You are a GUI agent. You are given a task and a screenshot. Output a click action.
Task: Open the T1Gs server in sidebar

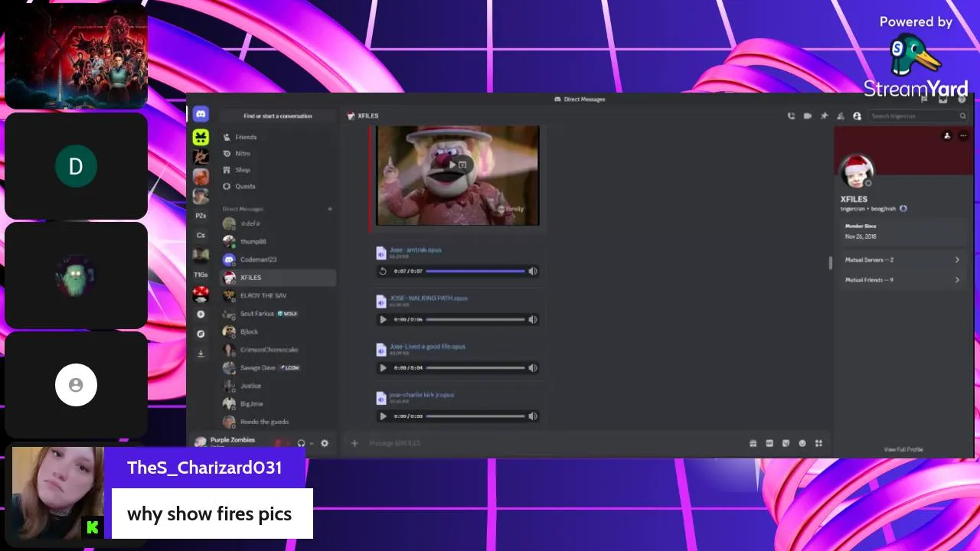tap(201, 275)
